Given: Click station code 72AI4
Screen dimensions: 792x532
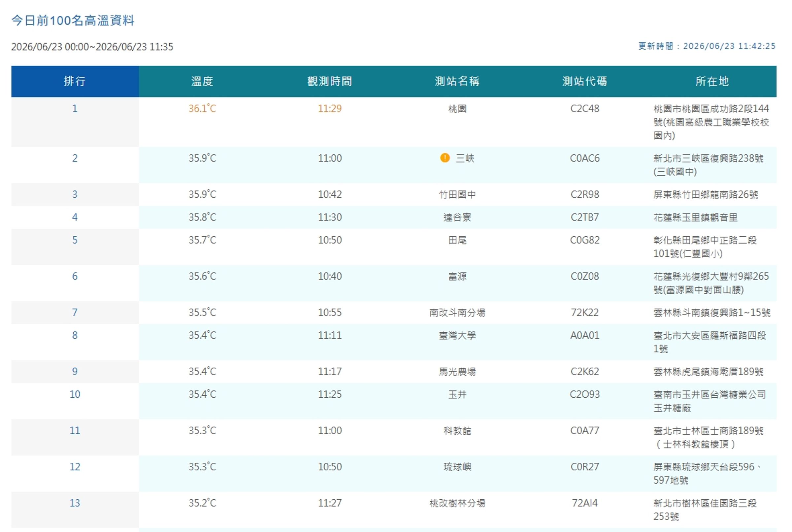Looking at the screenshot, I should click(x=585, y=503).
